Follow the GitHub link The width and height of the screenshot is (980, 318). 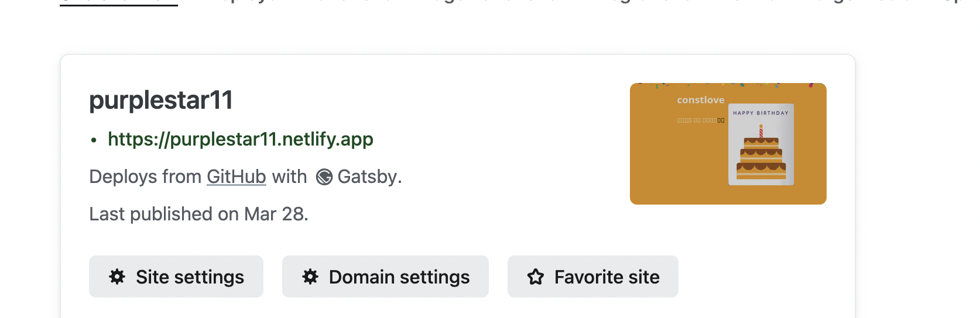[236, 177]
